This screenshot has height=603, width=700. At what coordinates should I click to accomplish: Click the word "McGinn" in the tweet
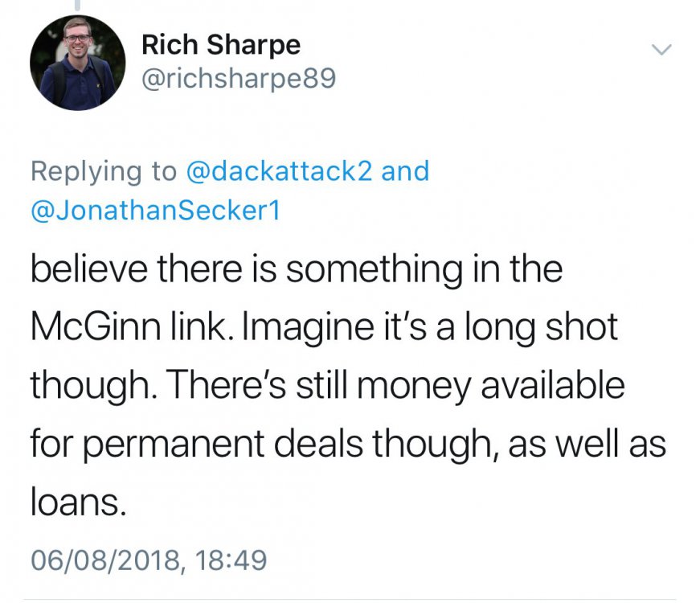point(87,327)
